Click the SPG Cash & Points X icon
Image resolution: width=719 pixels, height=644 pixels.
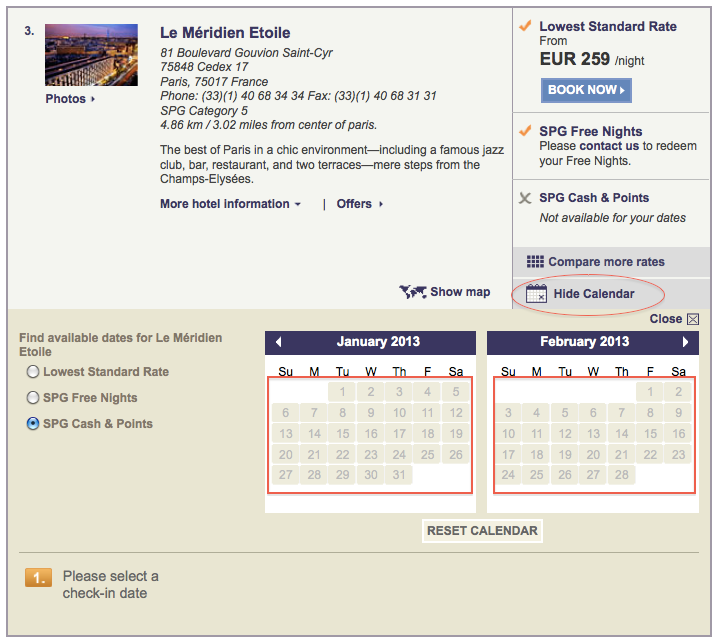click(x=525, y=198)
